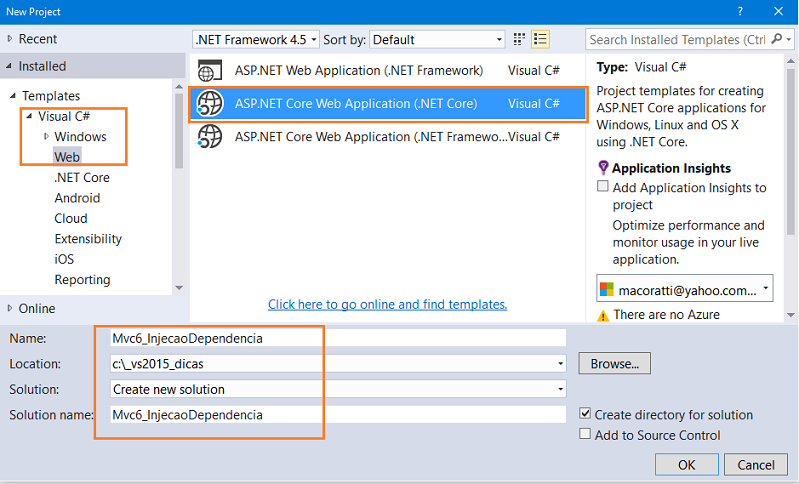Click the third ASP.NET Core (.NET Framework) template icon

tap(210, 137)
